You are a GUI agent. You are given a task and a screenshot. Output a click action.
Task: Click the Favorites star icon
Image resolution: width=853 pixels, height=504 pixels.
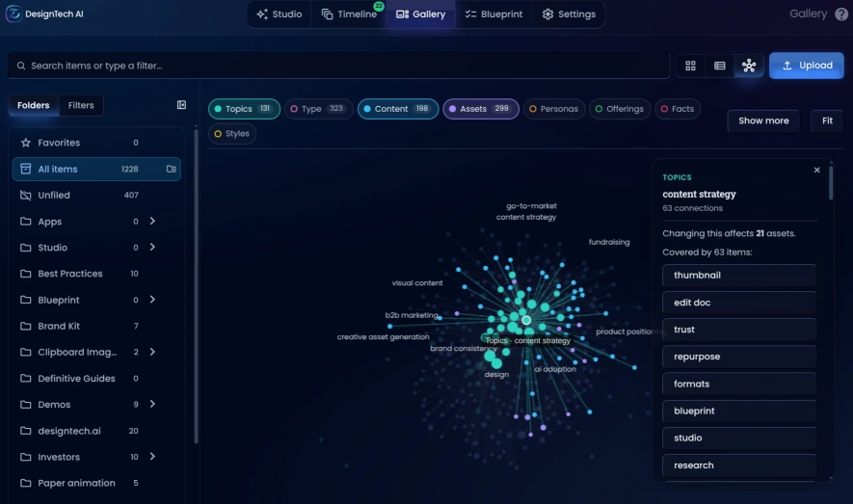(26, 143)
